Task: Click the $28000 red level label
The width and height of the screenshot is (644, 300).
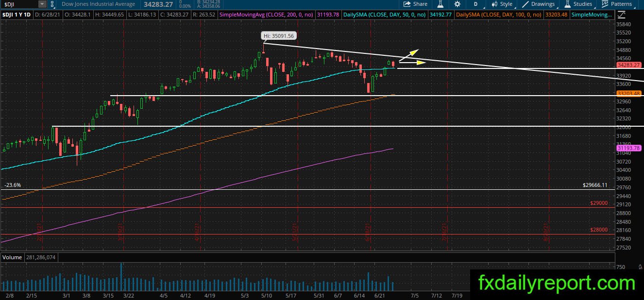Action: (x=599, y=230)
